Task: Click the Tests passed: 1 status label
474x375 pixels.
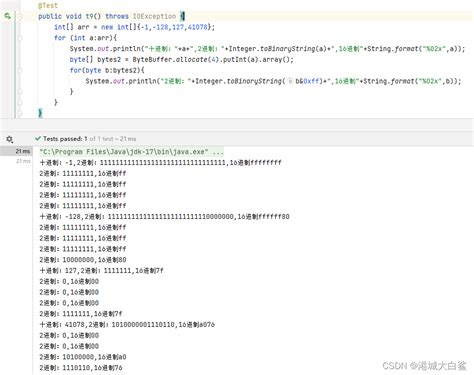Action: pos(65,139)
